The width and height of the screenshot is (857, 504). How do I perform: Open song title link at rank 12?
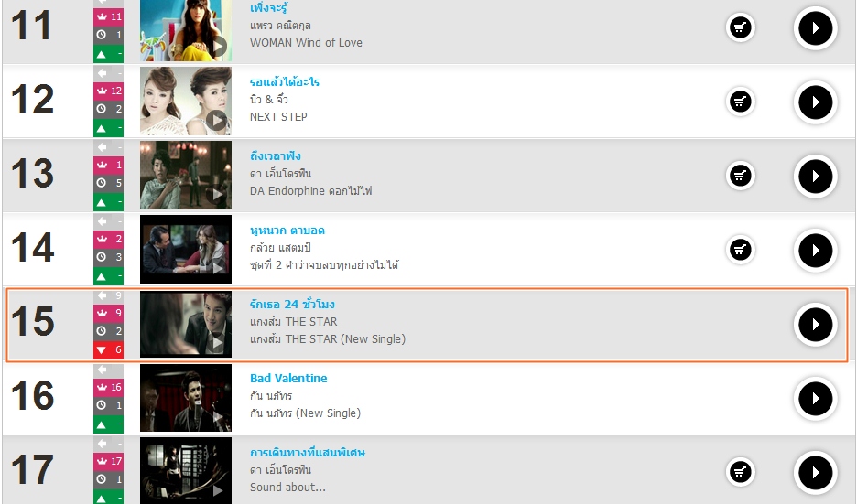click(x=284, y=82)
